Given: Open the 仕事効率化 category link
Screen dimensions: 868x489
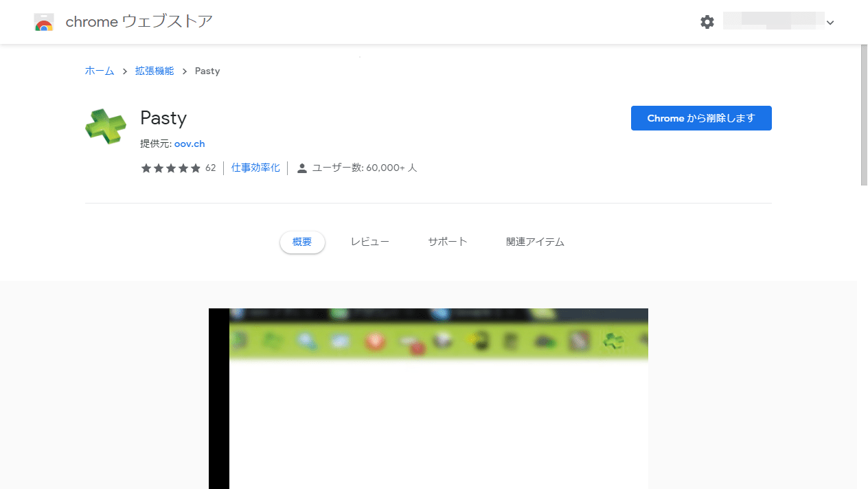Looking at the screenshot, I should pyautogui.click(x=255, y=168).
